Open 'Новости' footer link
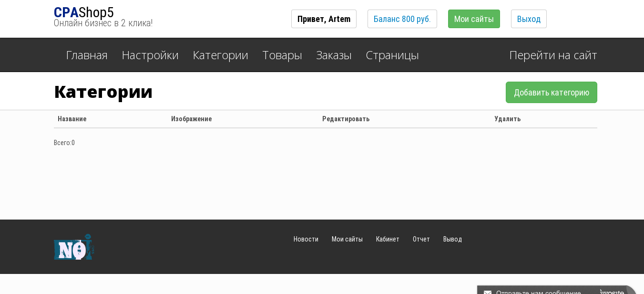644x294 pixels. (x=306, y=239)
